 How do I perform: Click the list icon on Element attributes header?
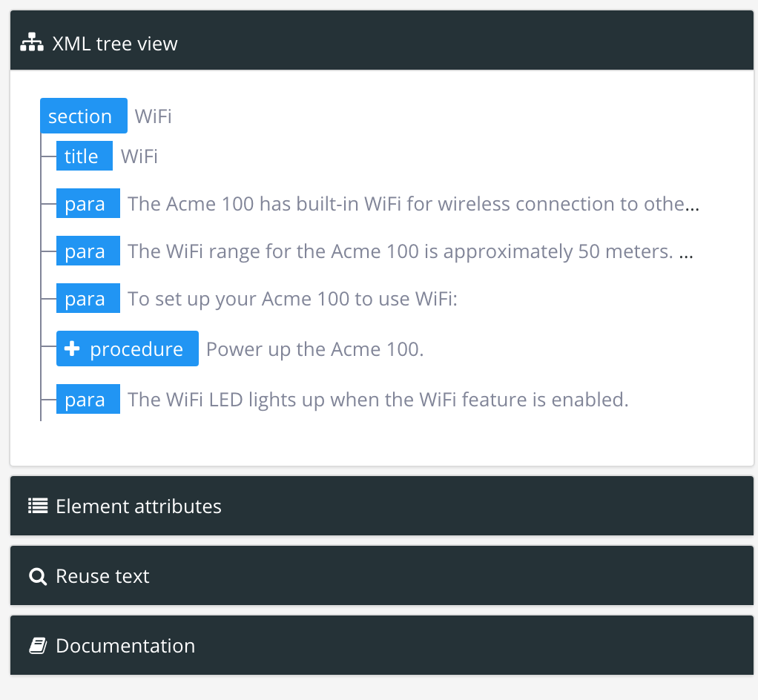[37, 506]
